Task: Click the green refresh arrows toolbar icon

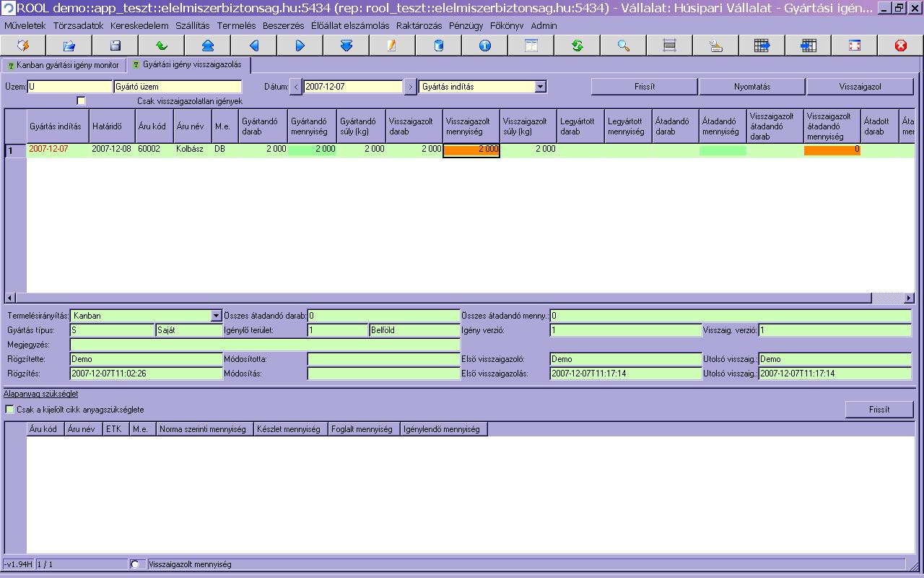Action: tap(577, 46)
